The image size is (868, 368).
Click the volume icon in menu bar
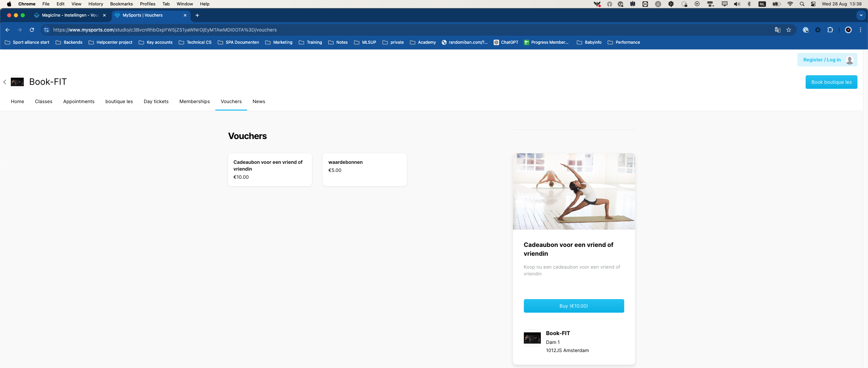737,4
